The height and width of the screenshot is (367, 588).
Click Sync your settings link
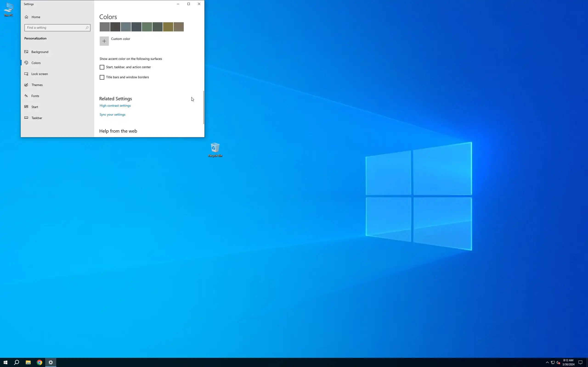click(112, 114)
